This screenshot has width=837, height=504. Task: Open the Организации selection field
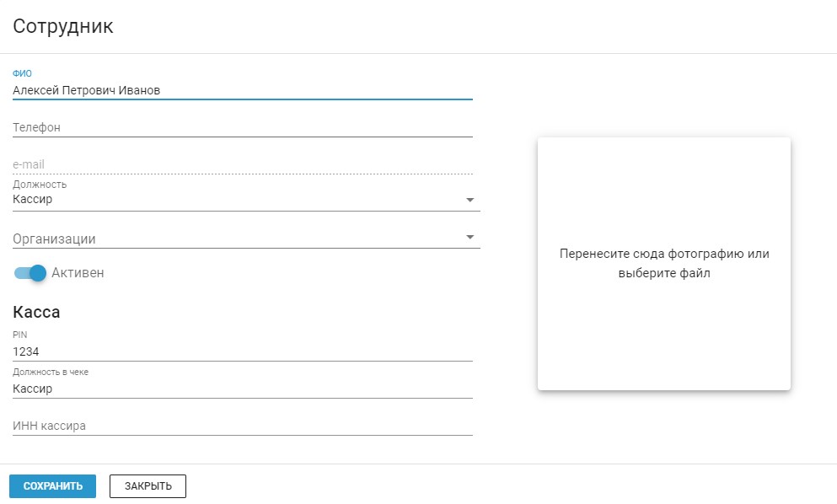(246, 239)
